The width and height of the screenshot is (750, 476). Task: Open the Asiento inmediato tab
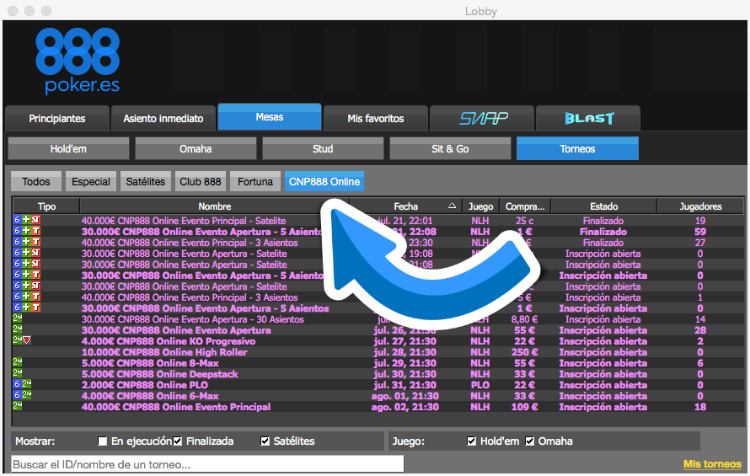pos(163,118)
